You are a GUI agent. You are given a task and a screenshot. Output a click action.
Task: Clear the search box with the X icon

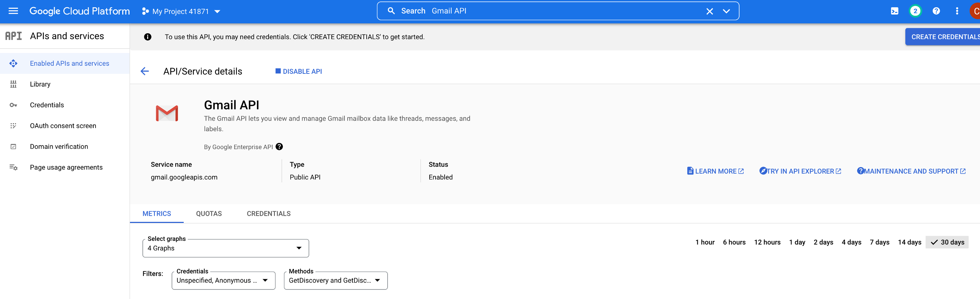pyautogui.click(x=710, y=11)
